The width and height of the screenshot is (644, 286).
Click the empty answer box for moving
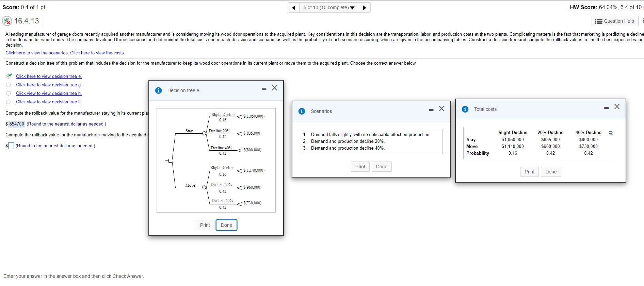tap(11, 146)
